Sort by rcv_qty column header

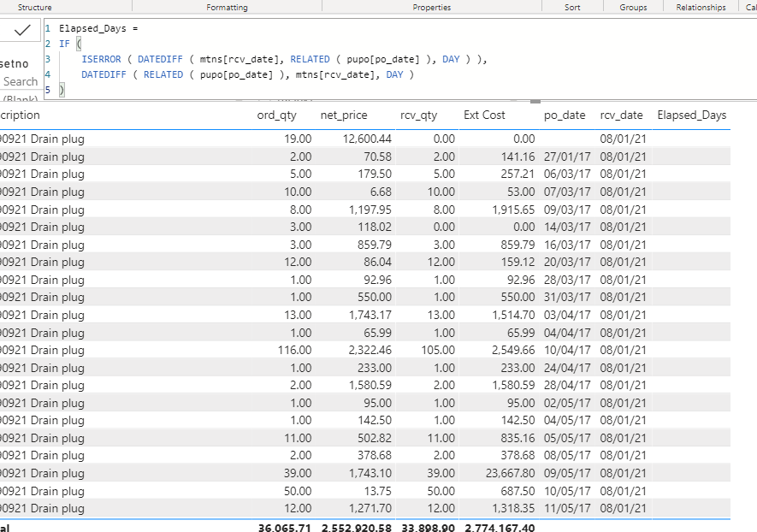[x=418, y=115]
